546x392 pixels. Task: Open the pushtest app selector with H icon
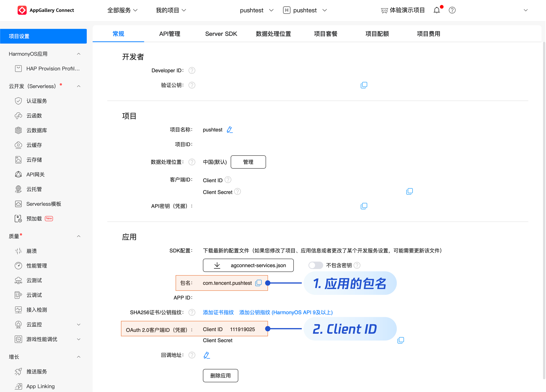[305, 10]
